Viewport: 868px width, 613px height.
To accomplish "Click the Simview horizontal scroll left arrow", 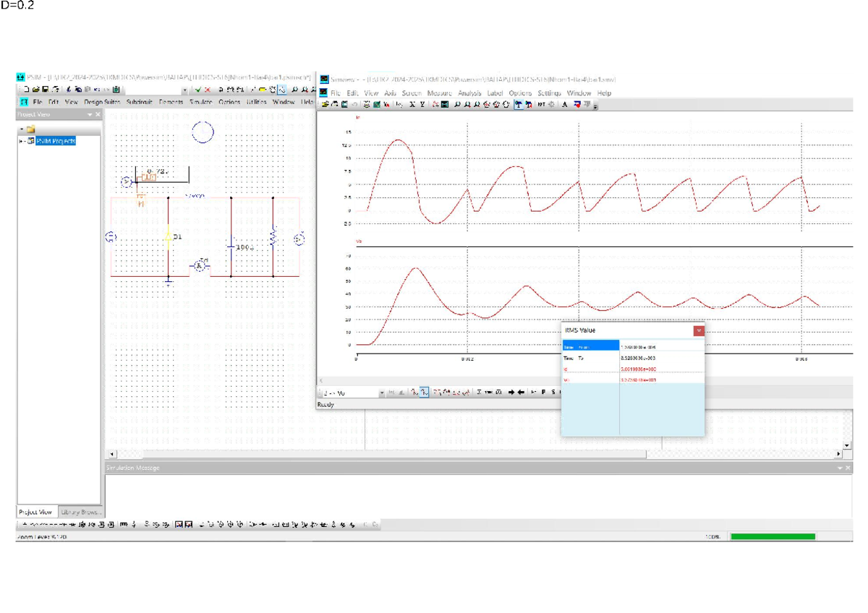I will (x=321, y=380).
